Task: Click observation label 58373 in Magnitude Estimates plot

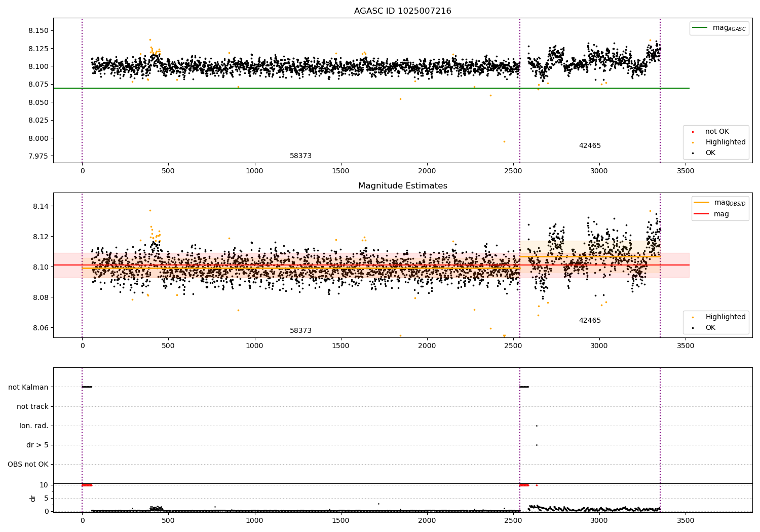Action: tap(300, 331)
